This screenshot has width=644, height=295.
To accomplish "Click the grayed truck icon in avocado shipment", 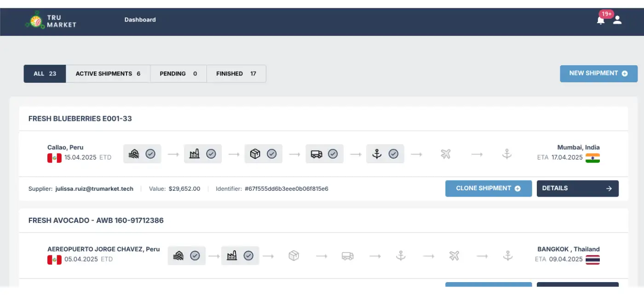I will coord(348,256).
